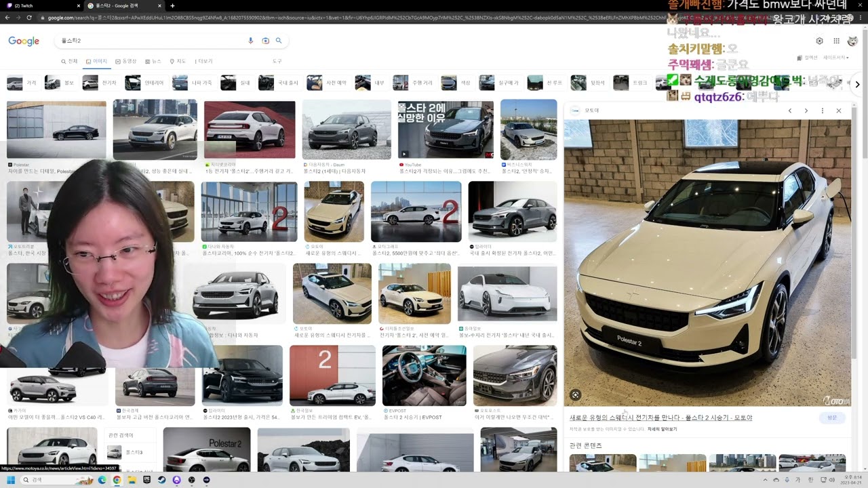This screenshot has width=868, height=488.
Task: Select the 동영상 (Videos) search tab
Action: tap(125, 61)
